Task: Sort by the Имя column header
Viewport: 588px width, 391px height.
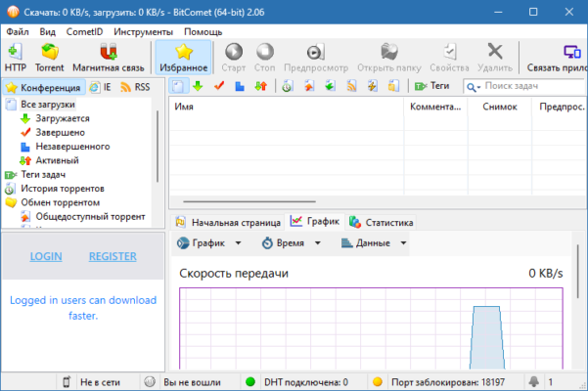Action: click(287, 107)
